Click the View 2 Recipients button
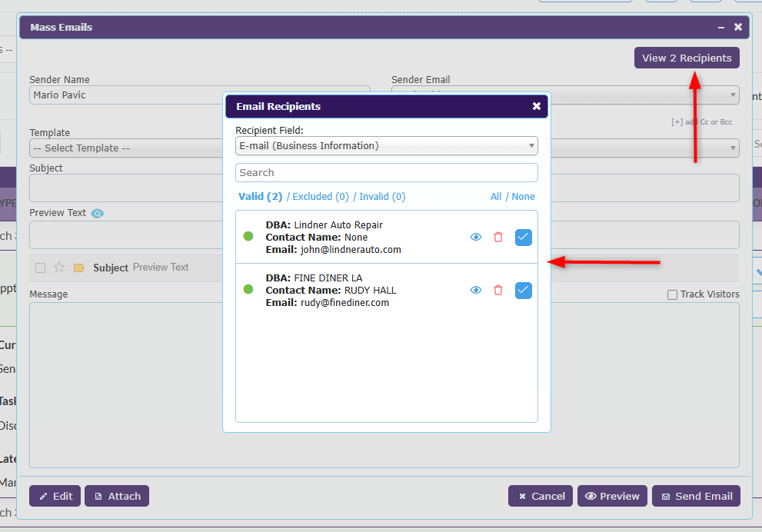The width and height of the screenshot is (762, 532). pos(687,58)
